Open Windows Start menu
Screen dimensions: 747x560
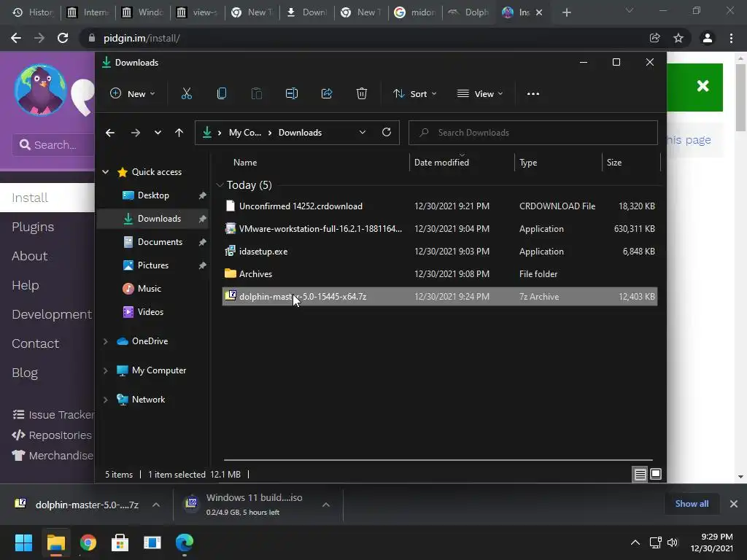(x=23, y=542)
